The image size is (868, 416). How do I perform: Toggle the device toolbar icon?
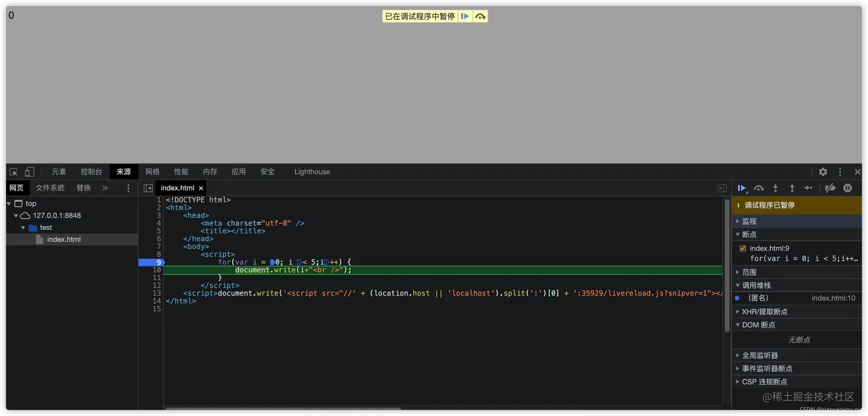coord(29,172)
